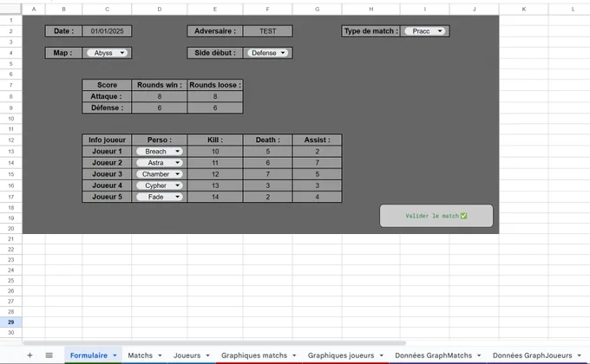Select Joueur 1 death value cell
The height and width of the screenshot is (364, 590).
click(268, 151)
